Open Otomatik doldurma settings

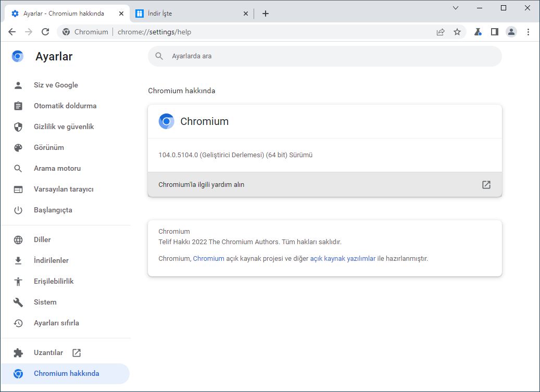click(x=65, y=106)
